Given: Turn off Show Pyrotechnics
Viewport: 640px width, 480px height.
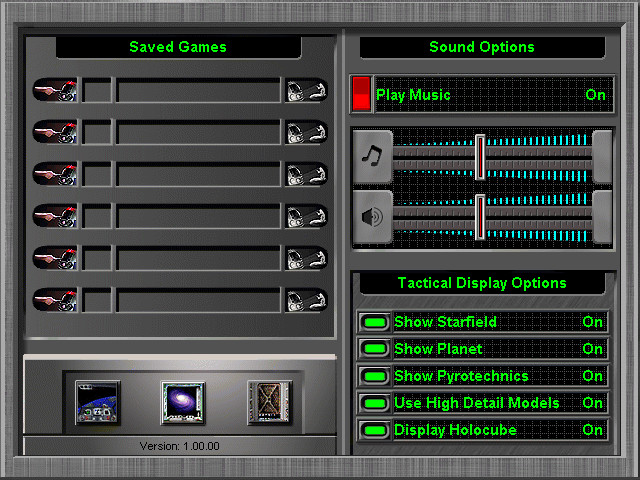Looking at the screenshot, I should pos(375,376).
